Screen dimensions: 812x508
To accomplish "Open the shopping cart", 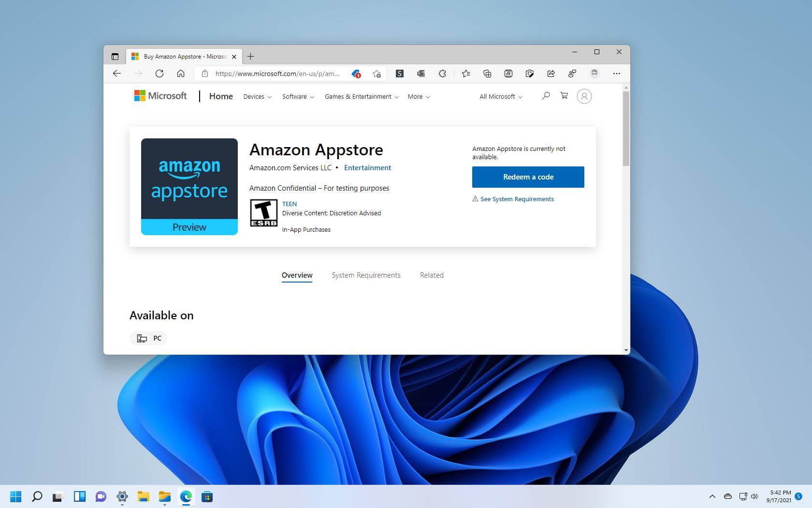I will click(564, 96).
